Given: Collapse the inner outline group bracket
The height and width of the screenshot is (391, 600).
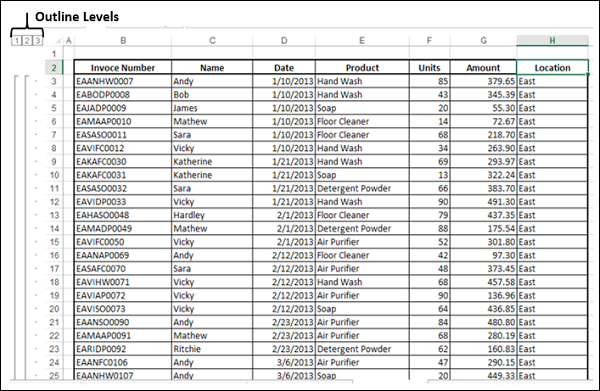Looking at the screenshot, I should click(26, 228).
